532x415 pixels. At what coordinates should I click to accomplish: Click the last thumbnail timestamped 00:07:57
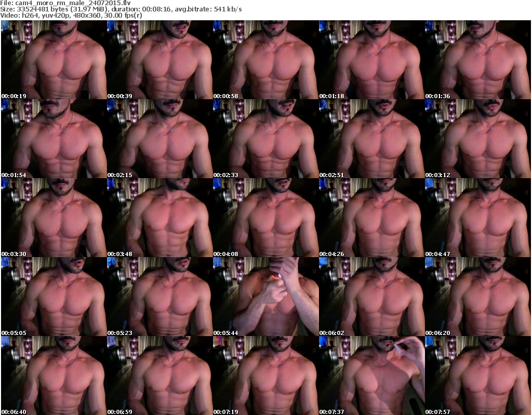[x=477, y=376]
